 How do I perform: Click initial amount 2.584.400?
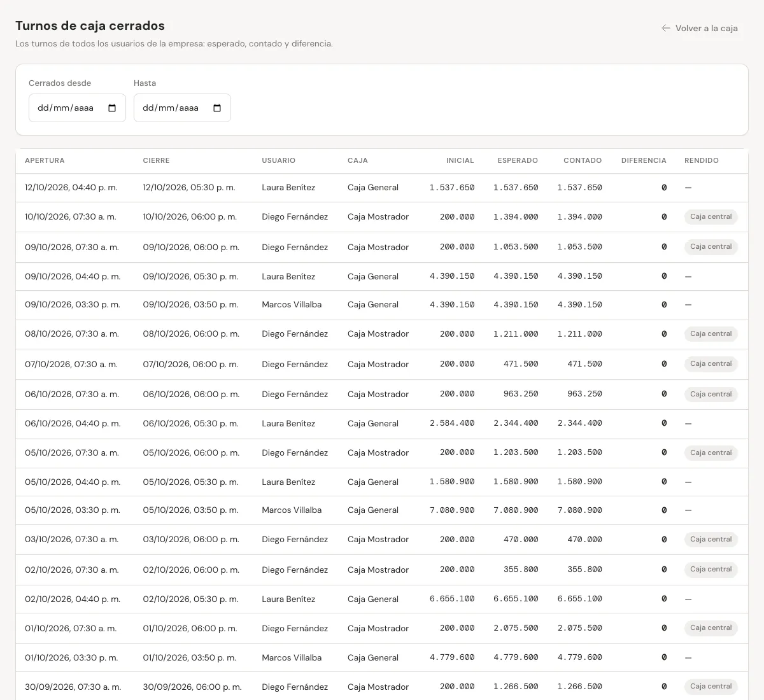click(x=452, y=424)
